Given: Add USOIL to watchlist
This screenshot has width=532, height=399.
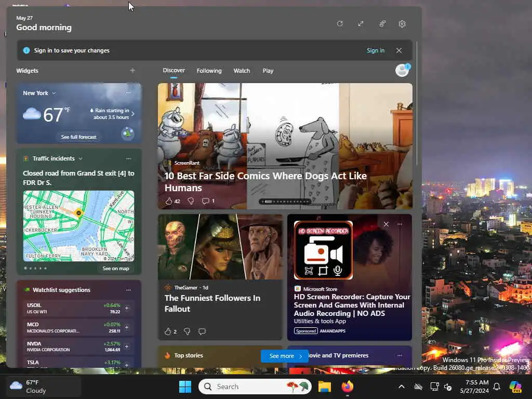Looking at the screenshot, I should point(127,308).
